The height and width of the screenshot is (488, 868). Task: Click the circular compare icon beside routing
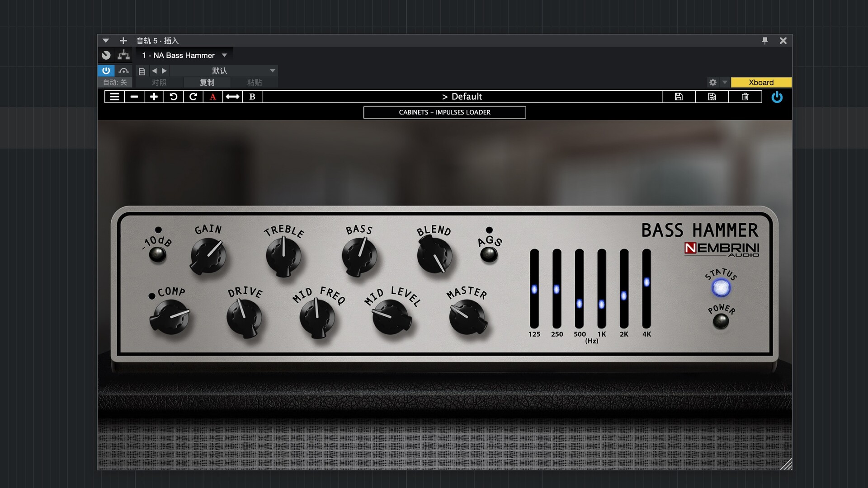click(106, 55)
